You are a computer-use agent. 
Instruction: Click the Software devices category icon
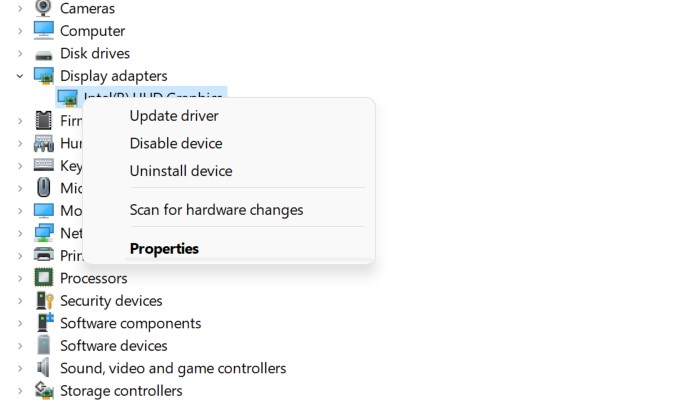coord(44,346)
